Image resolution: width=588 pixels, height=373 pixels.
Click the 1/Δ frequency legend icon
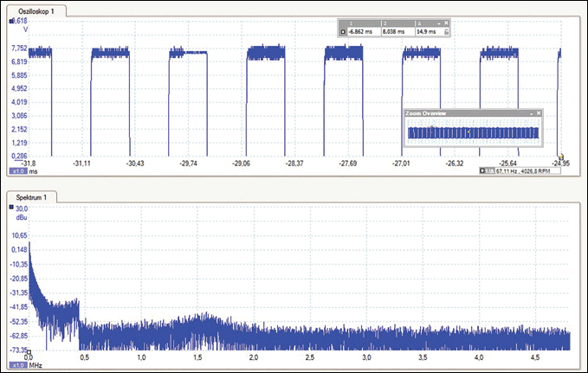488,171
